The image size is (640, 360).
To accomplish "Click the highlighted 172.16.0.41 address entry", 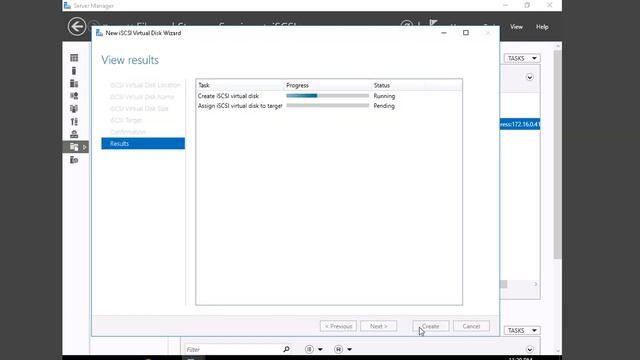I will coord(520,124).
